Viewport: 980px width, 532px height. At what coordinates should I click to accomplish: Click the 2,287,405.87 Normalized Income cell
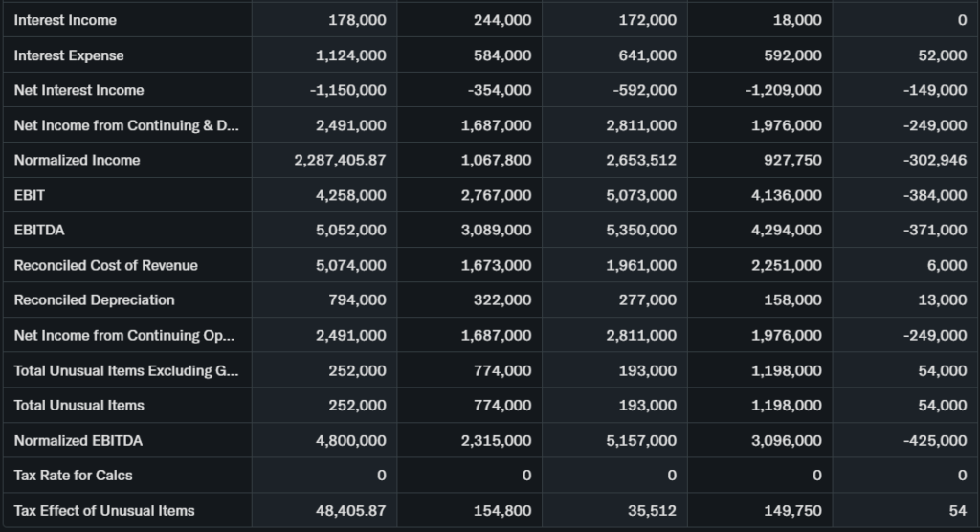(x=340, y=160)
